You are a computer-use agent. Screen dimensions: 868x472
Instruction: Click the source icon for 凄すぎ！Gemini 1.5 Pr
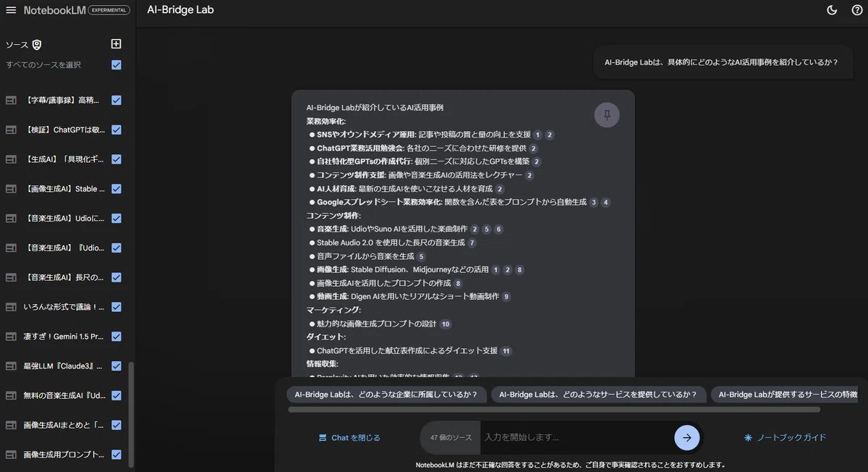(11, 337)
